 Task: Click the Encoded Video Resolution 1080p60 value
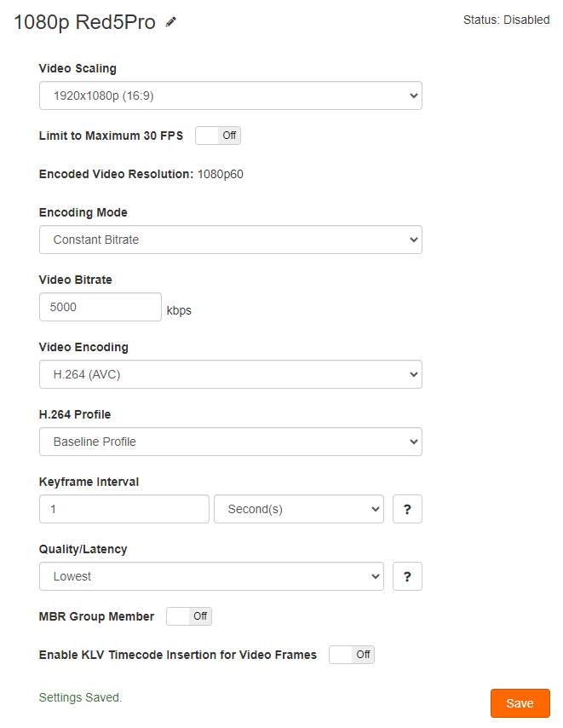click(221, 174)
